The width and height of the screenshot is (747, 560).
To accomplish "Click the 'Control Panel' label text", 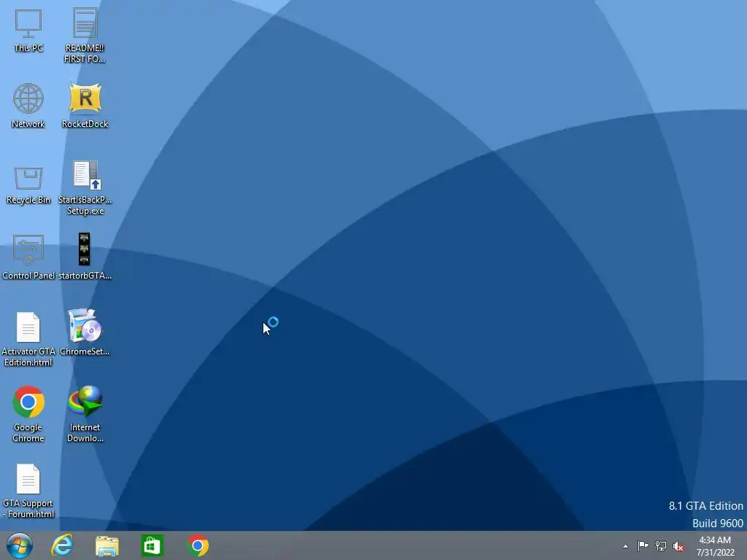I will [x=28, y=276].
